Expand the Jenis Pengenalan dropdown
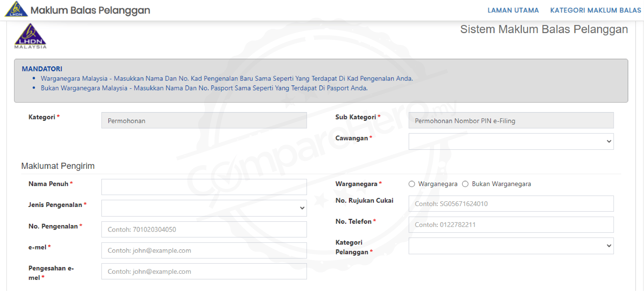The height and width of the screenshot is (291, 644). (x=204, y=208)
